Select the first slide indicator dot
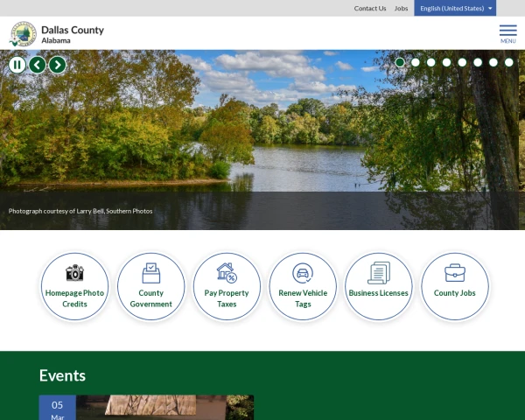Screen dimensions: 525x420 point(400,62)
